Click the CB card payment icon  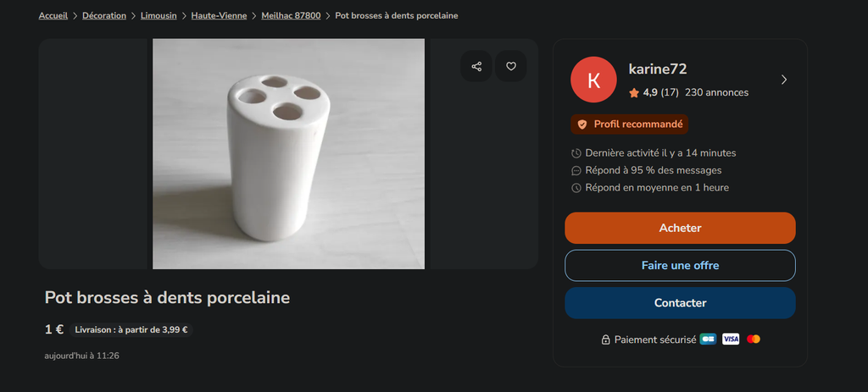708,340
